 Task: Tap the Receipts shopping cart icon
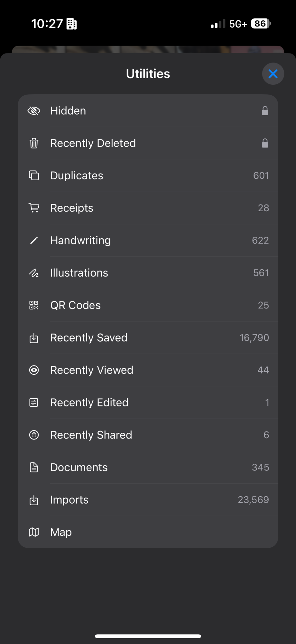[x=34, y=208]
